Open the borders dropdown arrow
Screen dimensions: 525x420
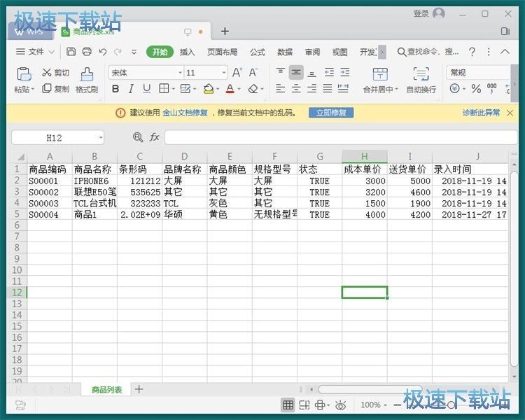(173, 89)
